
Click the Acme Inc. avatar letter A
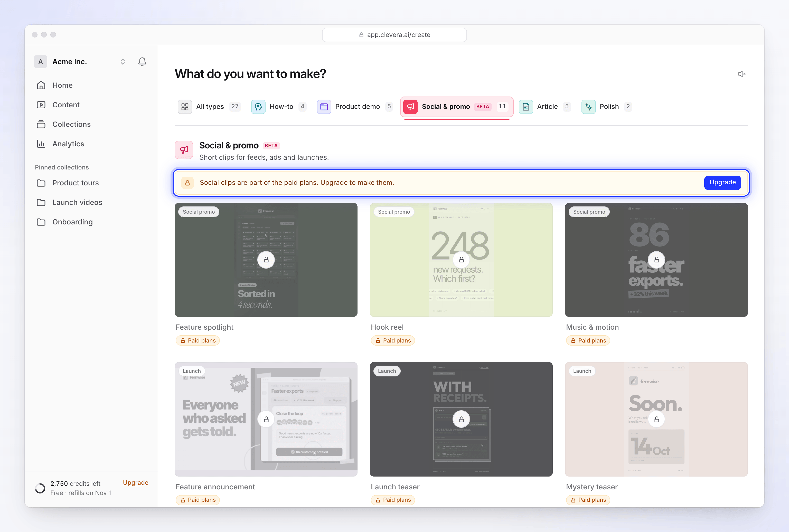[x=40, y=61]
